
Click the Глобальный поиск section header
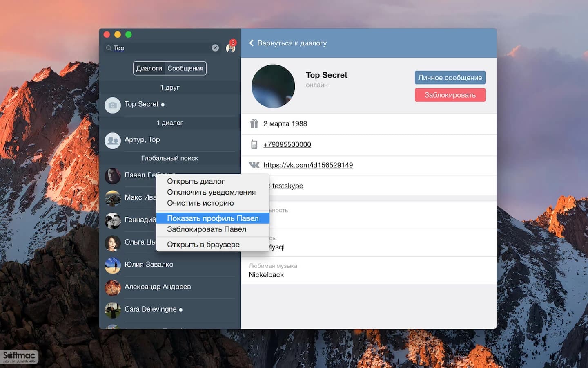169,158
